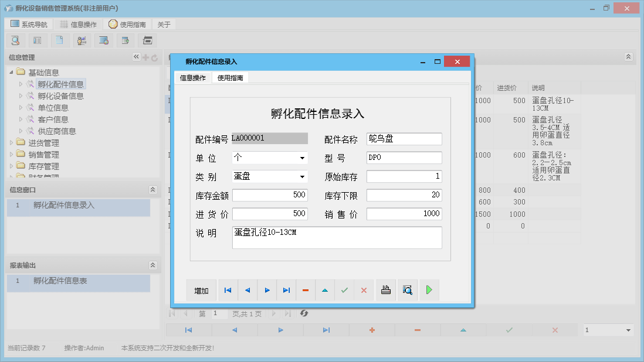This screenshot has height=362, width=644.
Task: Click the printer icon in the dialog
Action: coord(386,291)
